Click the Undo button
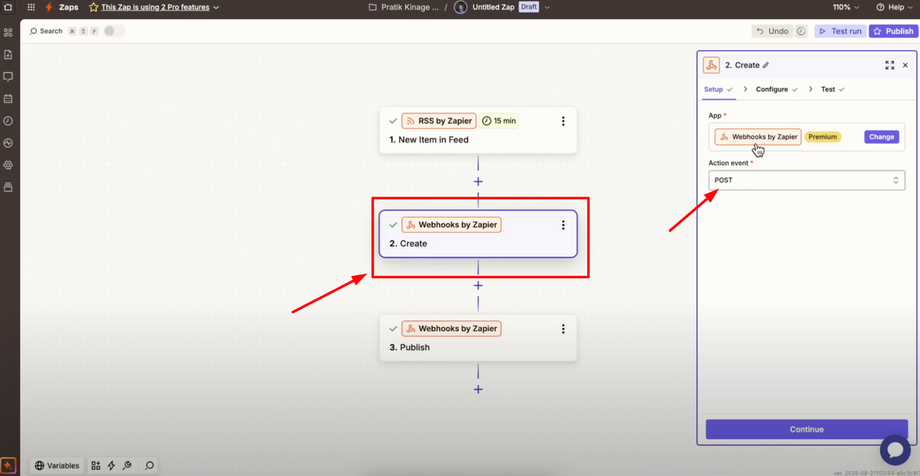This screenshot has width=920, height=476. coord(772,31)
